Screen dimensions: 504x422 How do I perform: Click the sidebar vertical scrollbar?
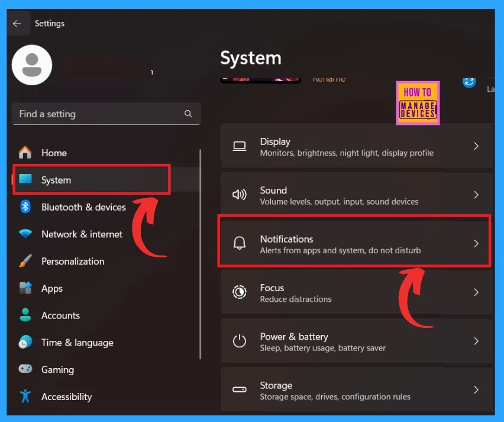pos(201,254)
